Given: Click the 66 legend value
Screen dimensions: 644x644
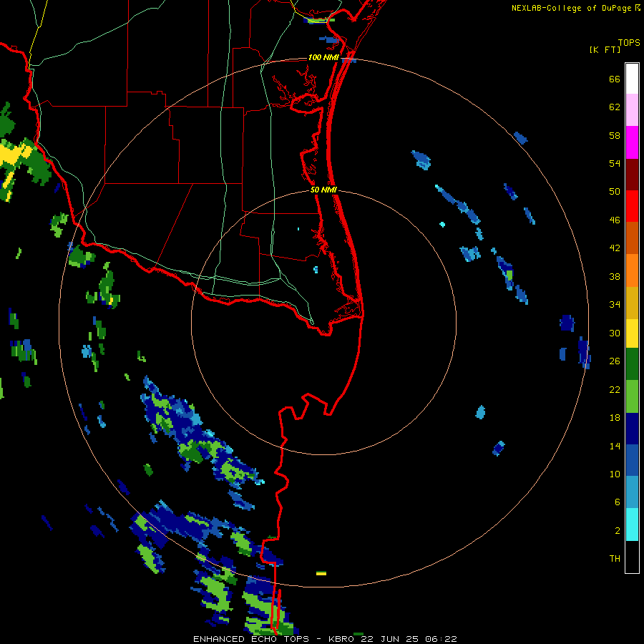Looking at the screenshot, I should point(615,79).
